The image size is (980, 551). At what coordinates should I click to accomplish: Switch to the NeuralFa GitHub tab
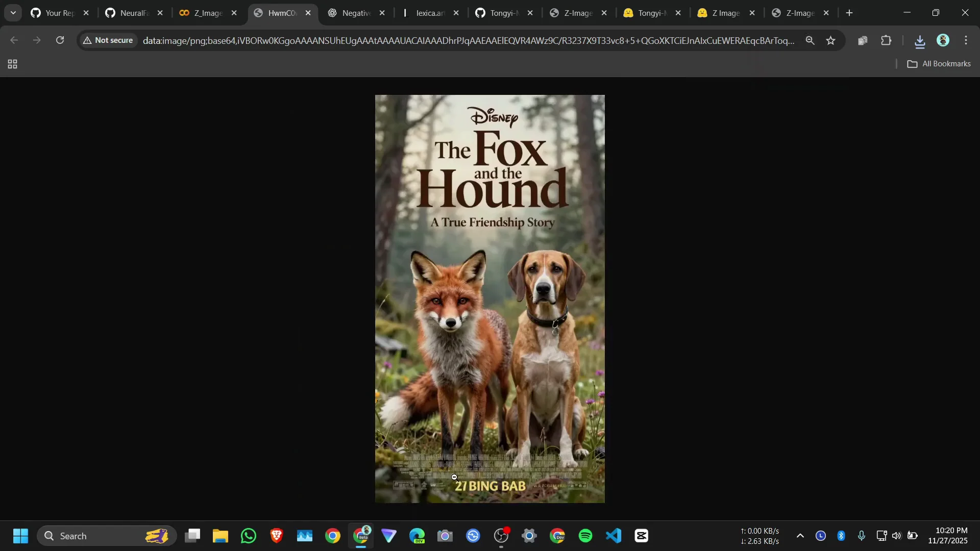pyautogui.click(x=134, y=13)
